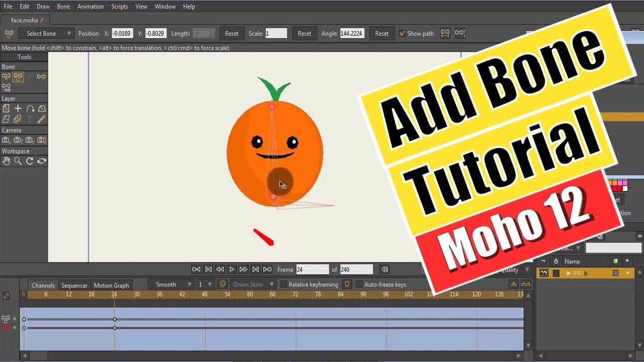This screenshot has width=644, height=362.
Task: Open the Onion Skins dropdown
Action: [253, 284]
